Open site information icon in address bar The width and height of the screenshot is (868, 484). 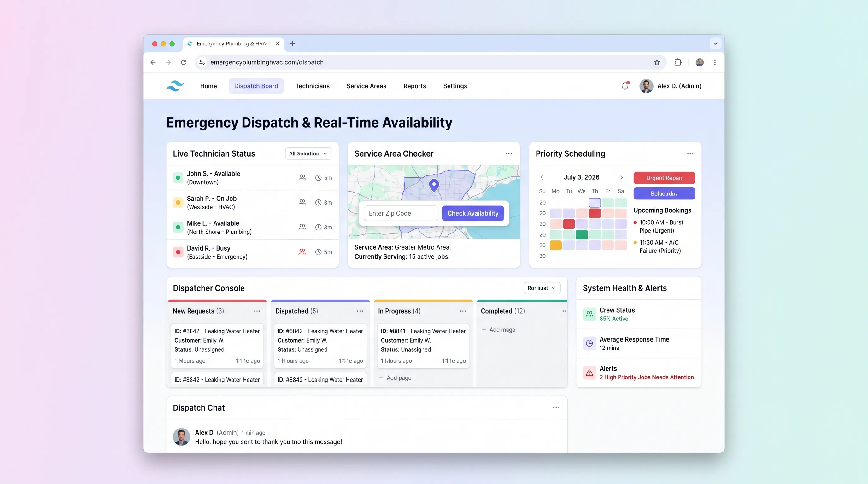point(202,62)
